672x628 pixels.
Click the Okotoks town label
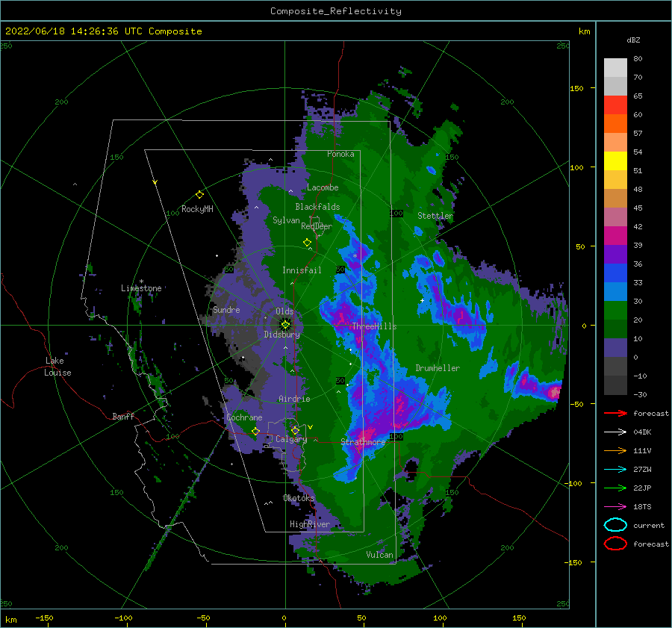[299, 498]
